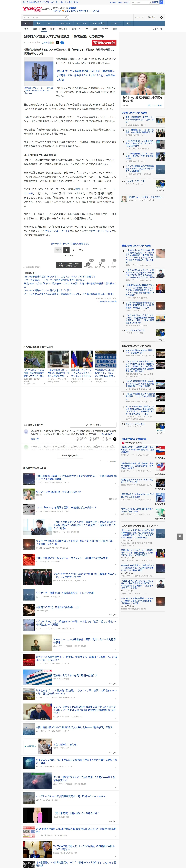Click 返信 4件 replies link

pos(35,439)
